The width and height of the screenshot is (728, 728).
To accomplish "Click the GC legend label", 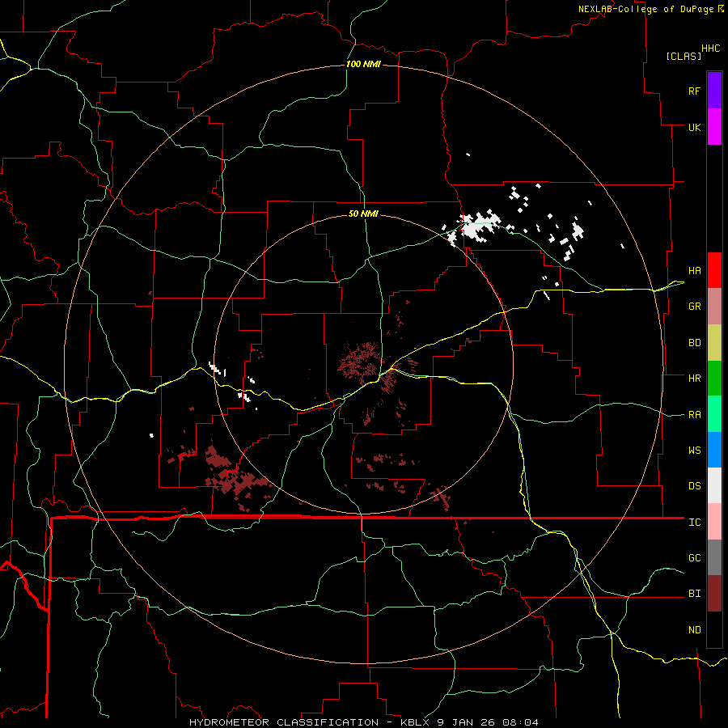I will 695,557.
